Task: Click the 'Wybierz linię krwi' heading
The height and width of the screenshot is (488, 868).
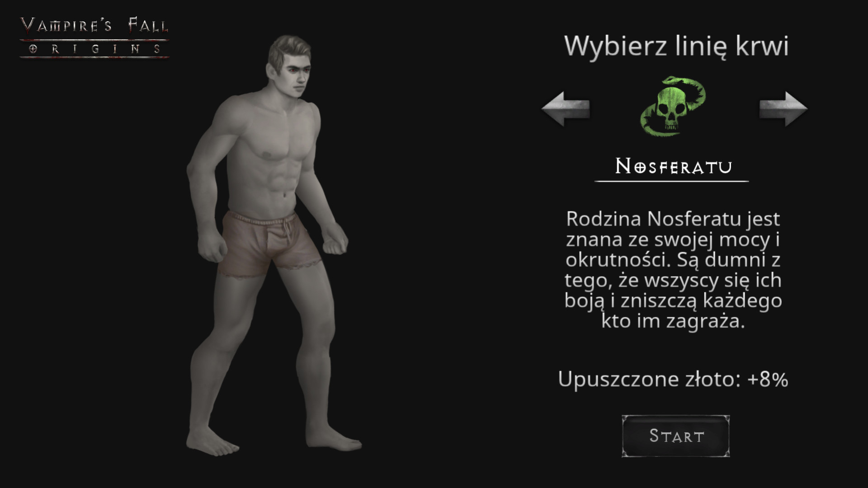Action: click(676, 46)
